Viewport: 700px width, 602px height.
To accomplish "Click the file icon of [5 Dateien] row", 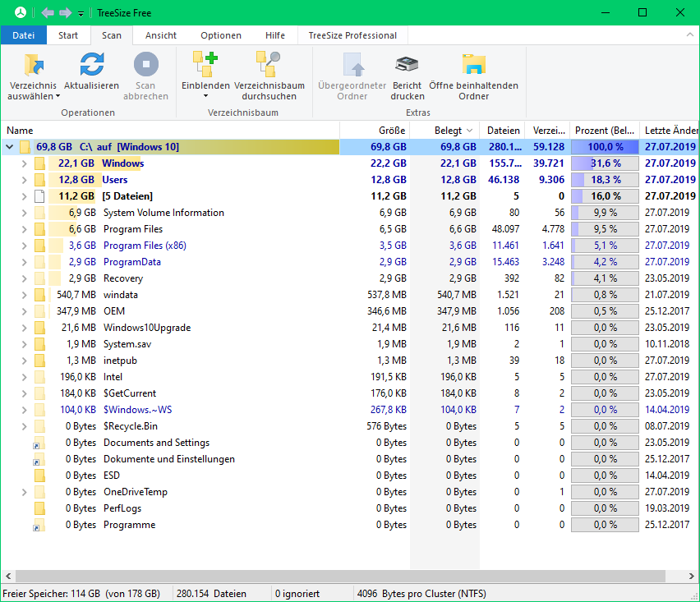I will (x=39, y=196).
